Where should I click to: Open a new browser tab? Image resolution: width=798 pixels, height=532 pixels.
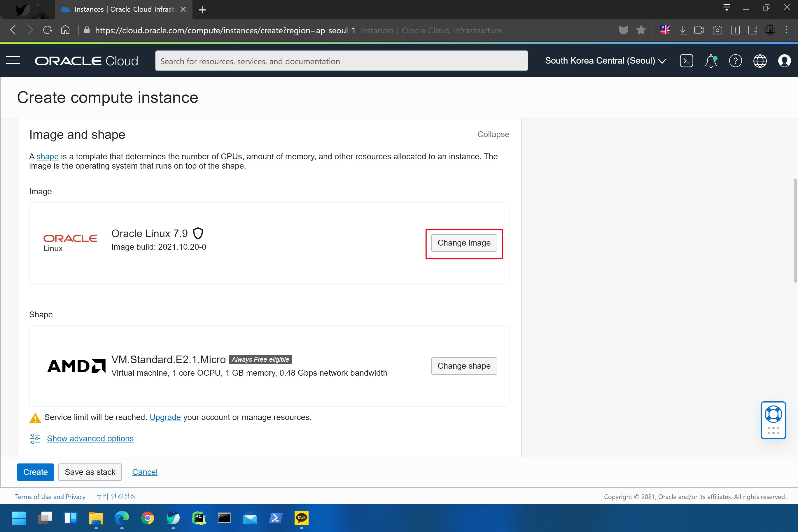point(202,10)
